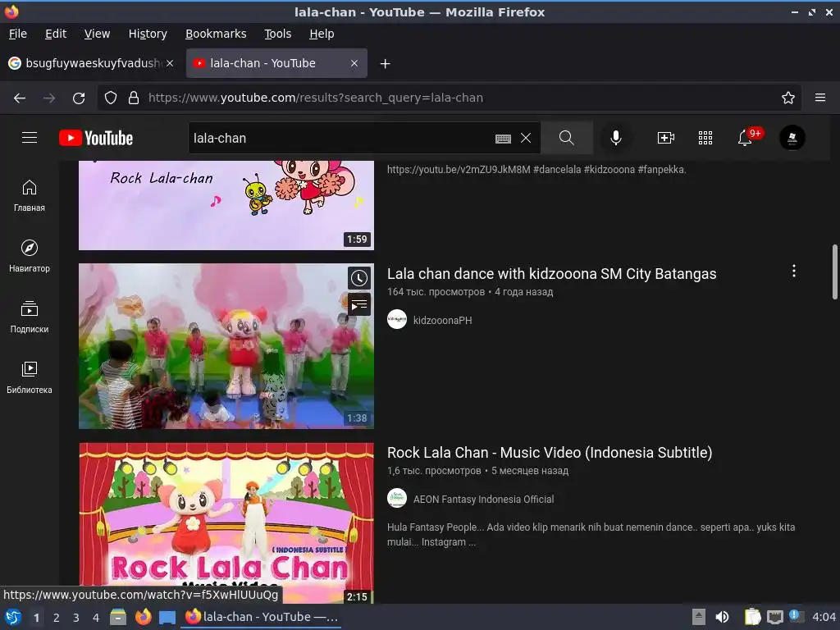
Task: Go to Главная in sidebar
Action: click(x=30, y=195)
